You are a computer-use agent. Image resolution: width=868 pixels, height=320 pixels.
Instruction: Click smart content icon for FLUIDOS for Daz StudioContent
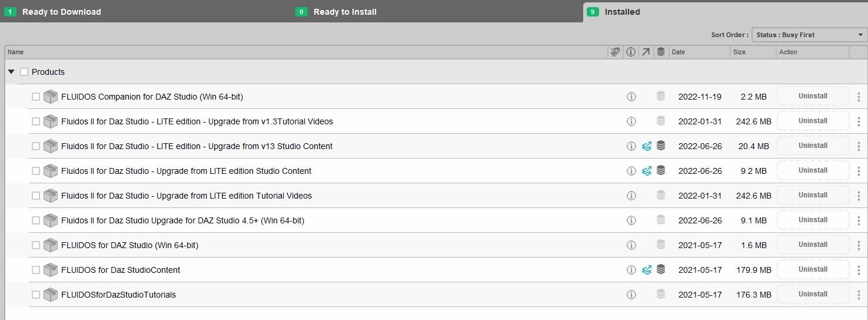pyautogui.click(x=646, y=270)
